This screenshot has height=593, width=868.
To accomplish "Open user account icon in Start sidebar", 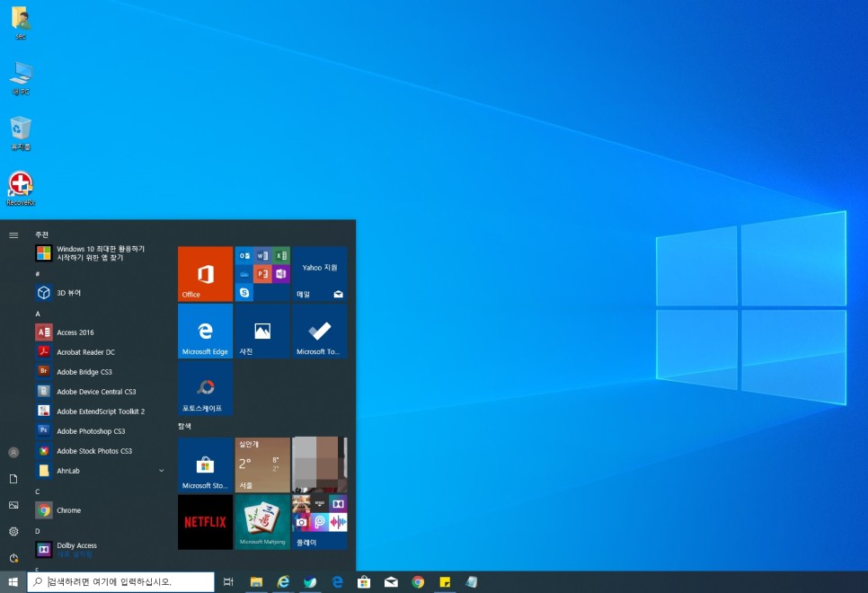I will [x=13, y=452].
